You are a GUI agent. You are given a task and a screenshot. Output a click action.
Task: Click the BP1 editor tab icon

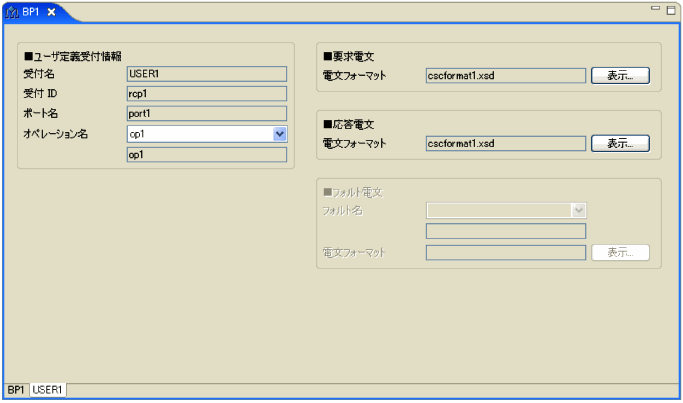(14, 11)
